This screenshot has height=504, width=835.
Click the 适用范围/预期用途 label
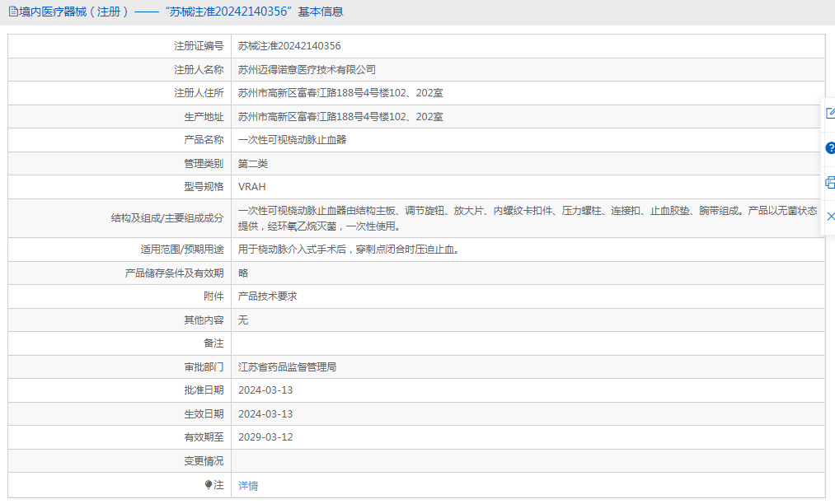pyautogui.click(x=182, y=249)
